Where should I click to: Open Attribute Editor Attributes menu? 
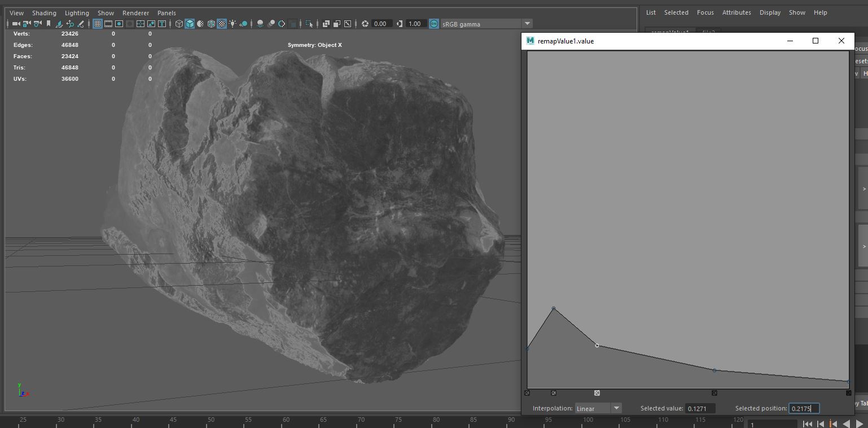tap(737, 12)
